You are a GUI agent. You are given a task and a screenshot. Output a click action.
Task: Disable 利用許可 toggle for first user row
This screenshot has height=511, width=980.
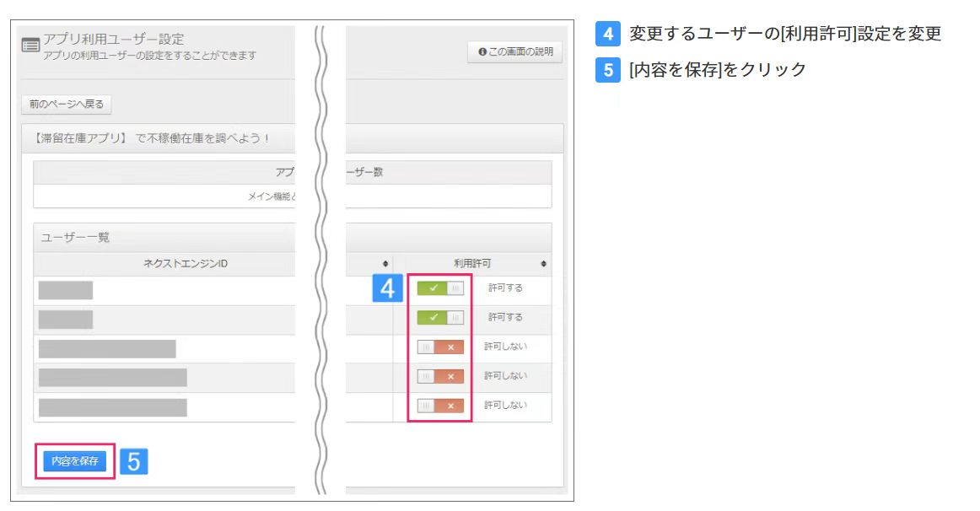(x=440, y=288)
